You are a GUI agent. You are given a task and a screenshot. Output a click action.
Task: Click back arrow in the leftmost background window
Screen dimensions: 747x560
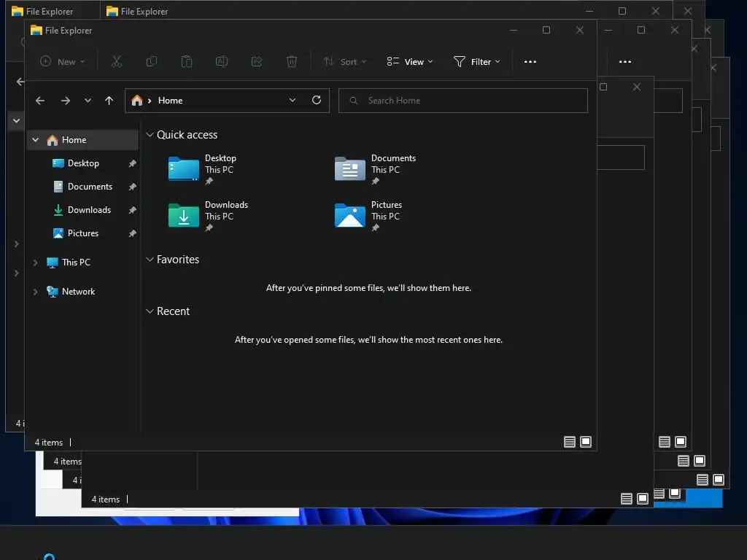pos(20,82)
